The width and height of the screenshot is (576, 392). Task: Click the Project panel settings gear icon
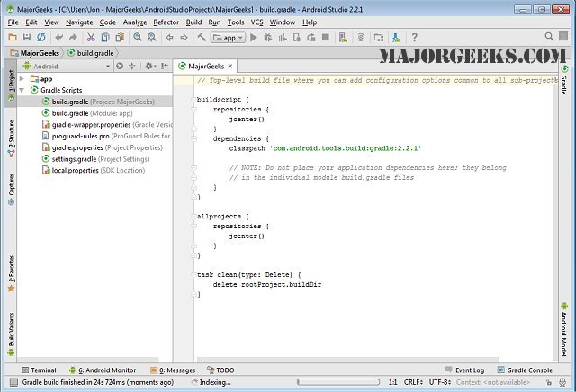[x=149, y=67]
